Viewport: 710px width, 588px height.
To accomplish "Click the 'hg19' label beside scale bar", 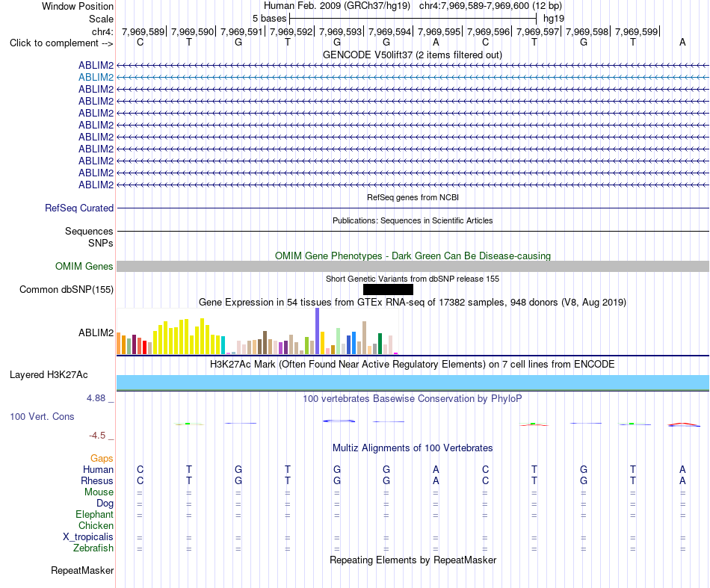I will point(554,19).
